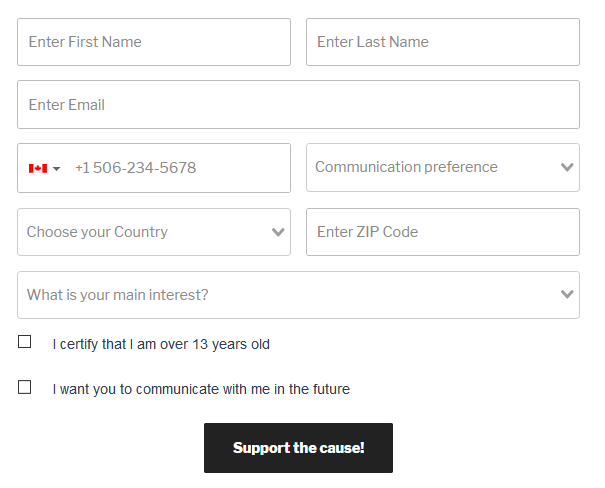Click the main interest chevron arrow

[x=567, y=295]
